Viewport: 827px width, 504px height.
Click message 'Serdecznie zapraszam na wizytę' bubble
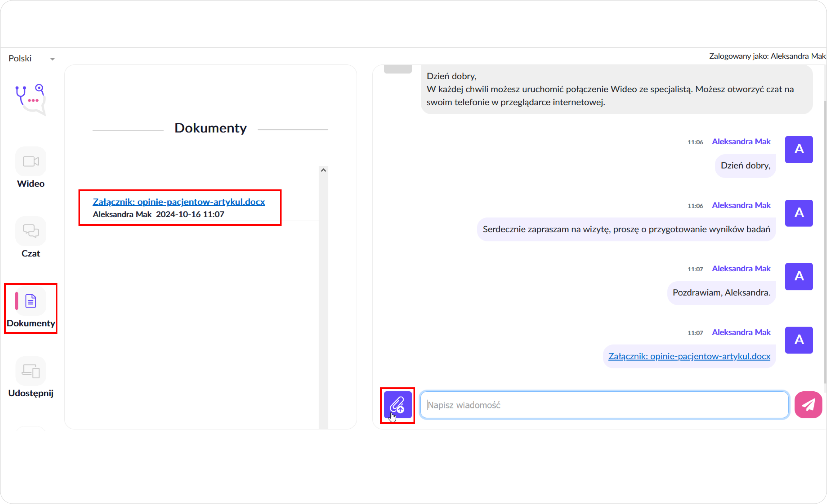point(626,229)
